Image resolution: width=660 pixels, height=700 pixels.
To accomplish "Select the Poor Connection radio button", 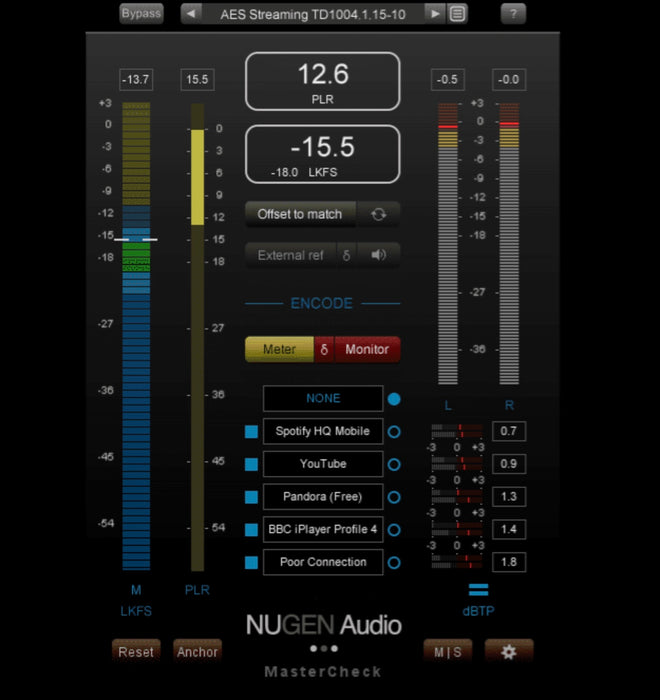I will (x=394, y=562).
